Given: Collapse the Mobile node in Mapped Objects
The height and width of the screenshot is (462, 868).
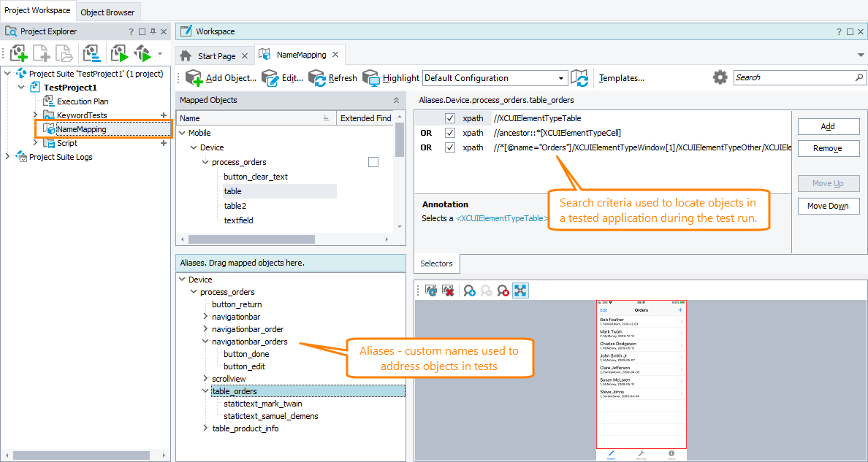Looking at the screenshot, I should (181, 133).
